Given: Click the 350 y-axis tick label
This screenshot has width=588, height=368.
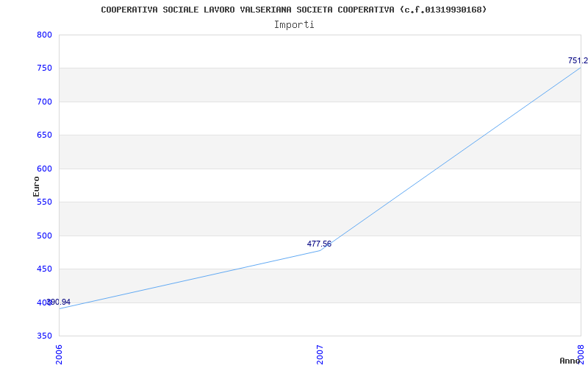Looking at the screenshot, I should (x=44, y=336).
